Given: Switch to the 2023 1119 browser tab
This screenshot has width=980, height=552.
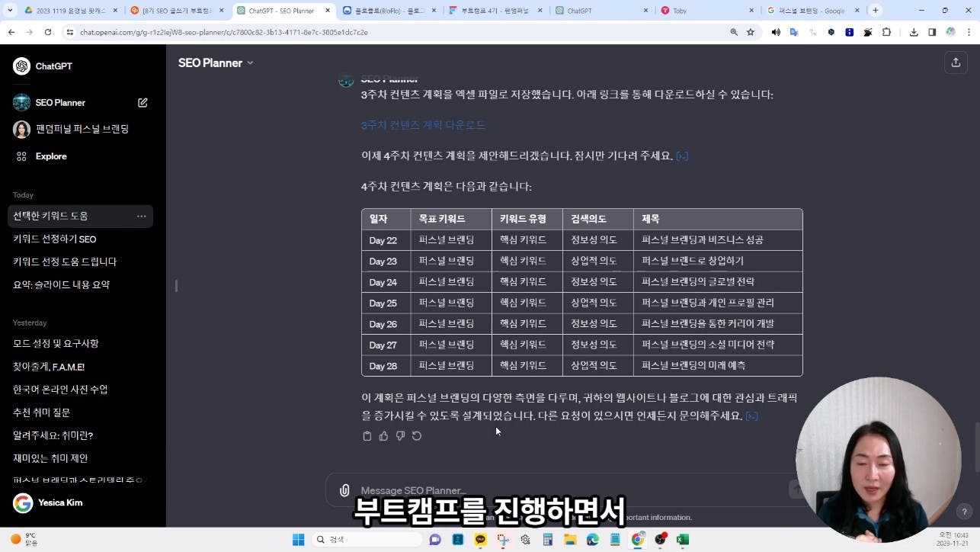Looking at the screenshot, I should (x=69, y=11).
